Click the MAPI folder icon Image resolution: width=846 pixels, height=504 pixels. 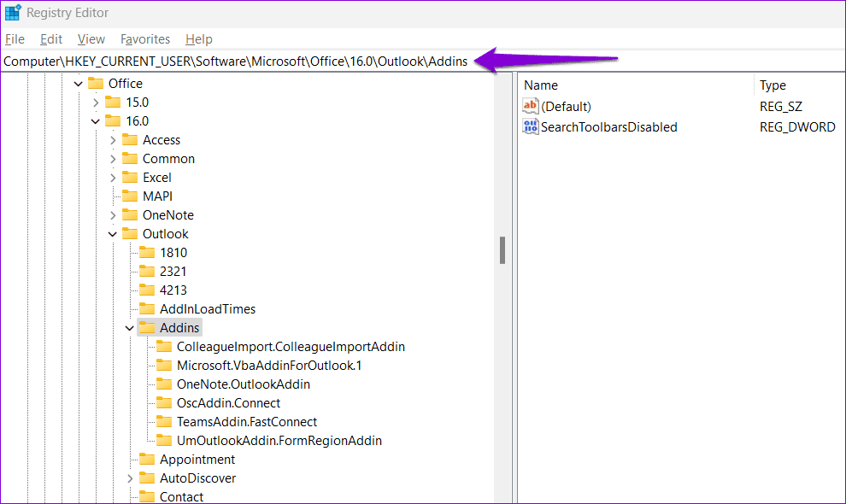click(130, 196)
